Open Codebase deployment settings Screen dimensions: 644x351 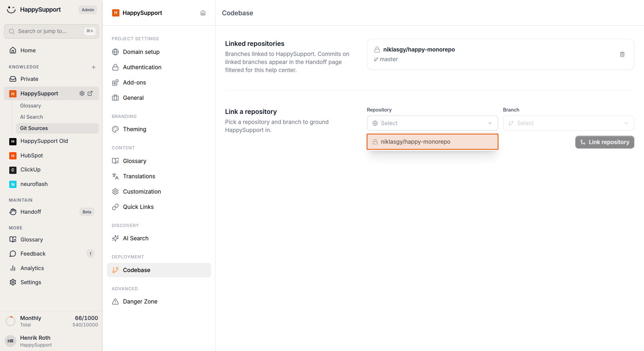(159, 270)
